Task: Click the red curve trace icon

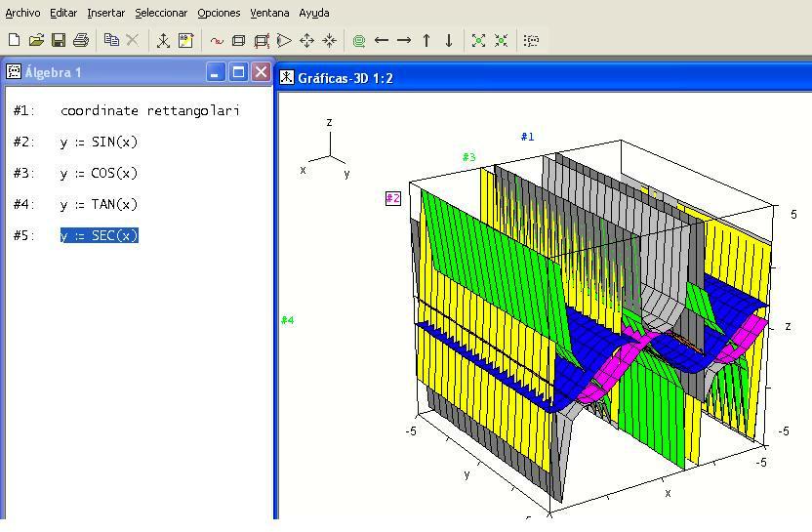Action: [217, 40]
